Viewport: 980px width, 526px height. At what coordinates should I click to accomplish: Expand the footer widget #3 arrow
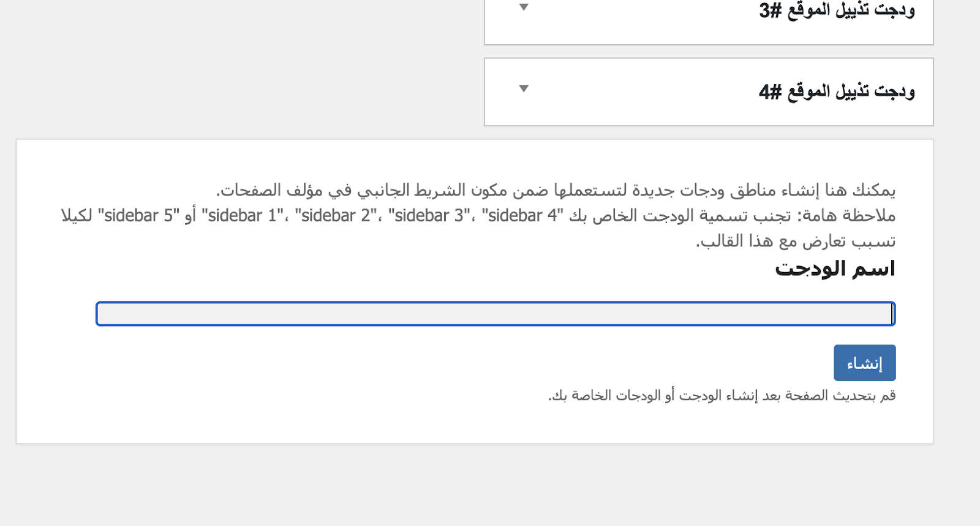tap(524, 7)
